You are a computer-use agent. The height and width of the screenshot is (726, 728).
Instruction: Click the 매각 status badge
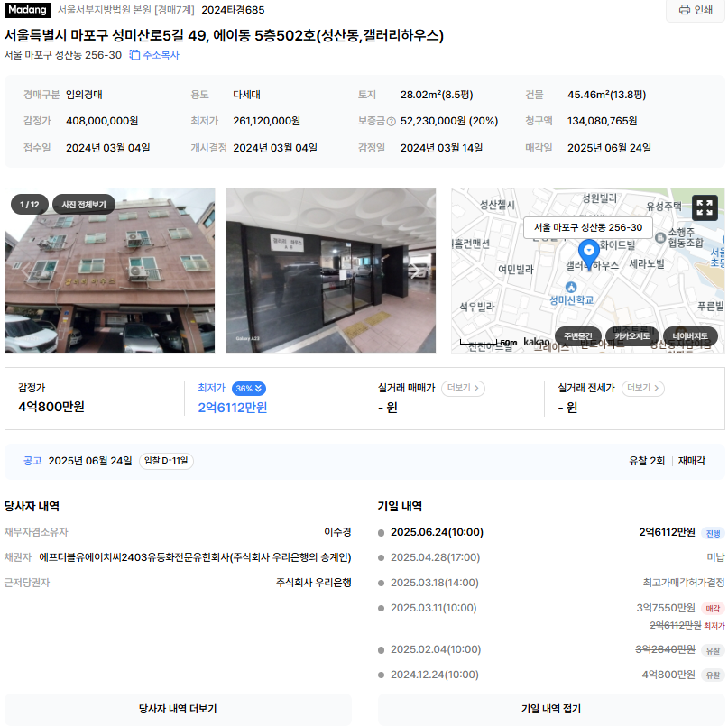point(713,609)
